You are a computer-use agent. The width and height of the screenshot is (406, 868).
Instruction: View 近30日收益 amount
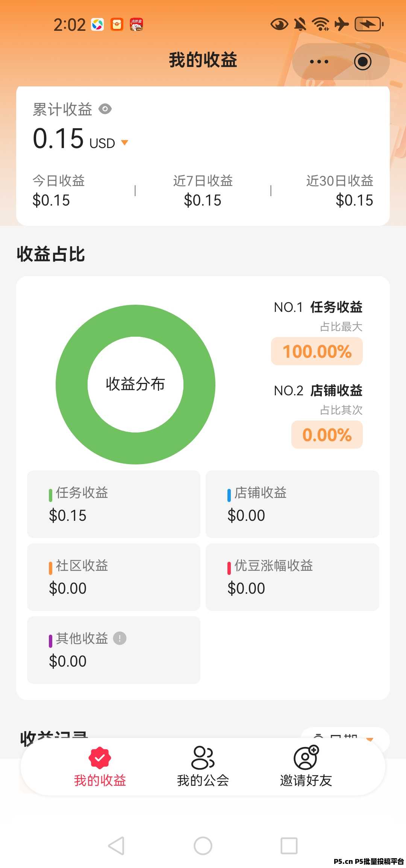pyautogui.click(x=354, y=200)
